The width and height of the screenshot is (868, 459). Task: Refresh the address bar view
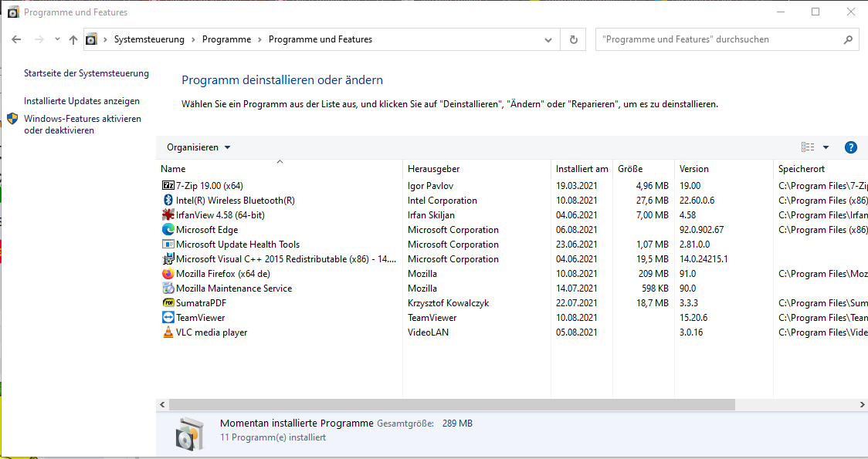coord(573,39)
